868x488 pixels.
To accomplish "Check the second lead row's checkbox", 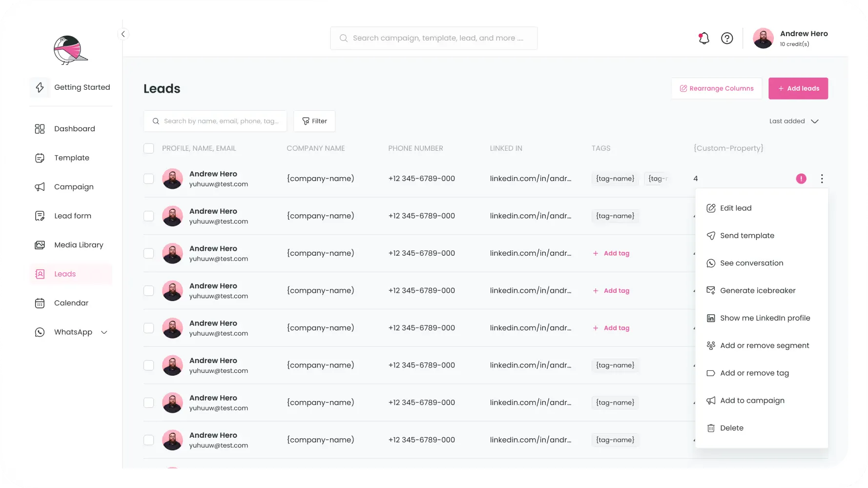I will click(x=149, y=216).
